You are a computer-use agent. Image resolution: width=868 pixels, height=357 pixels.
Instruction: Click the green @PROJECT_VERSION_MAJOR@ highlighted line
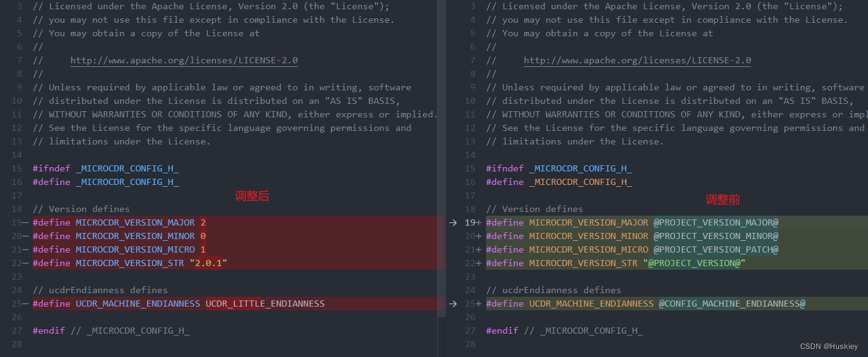[x=715, y=222]
